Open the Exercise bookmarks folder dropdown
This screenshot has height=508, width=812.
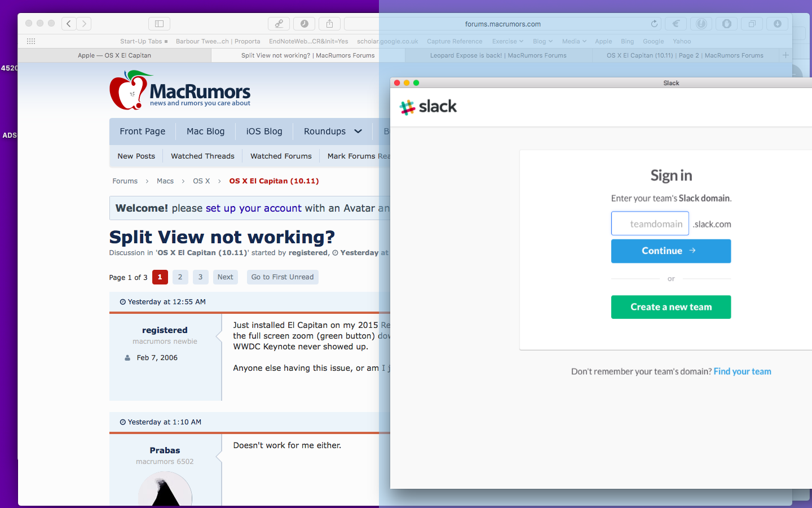point(507,41)
